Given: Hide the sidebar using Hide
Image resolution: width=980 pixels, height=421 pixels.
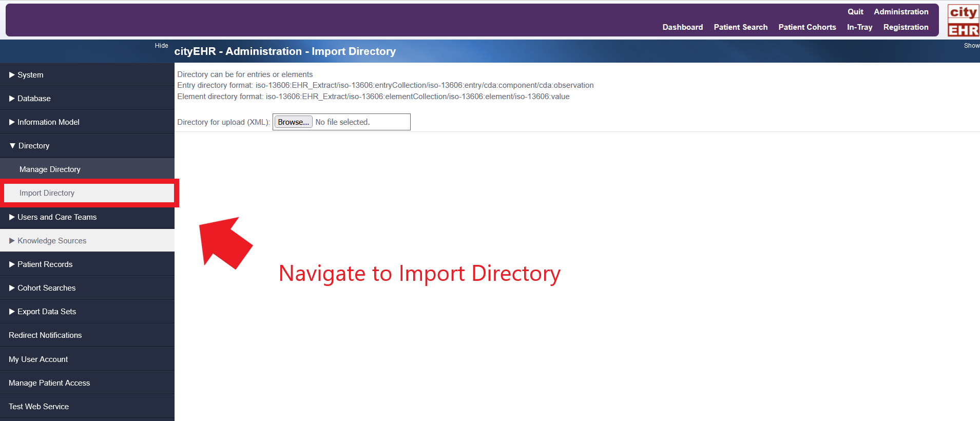Looking at the screenshot, I should [x=162, y=46].
